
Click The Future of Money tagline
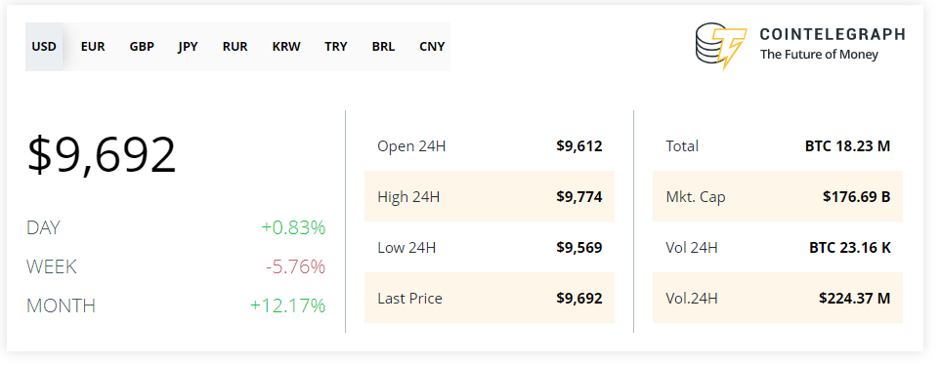[x=819, y=55]
